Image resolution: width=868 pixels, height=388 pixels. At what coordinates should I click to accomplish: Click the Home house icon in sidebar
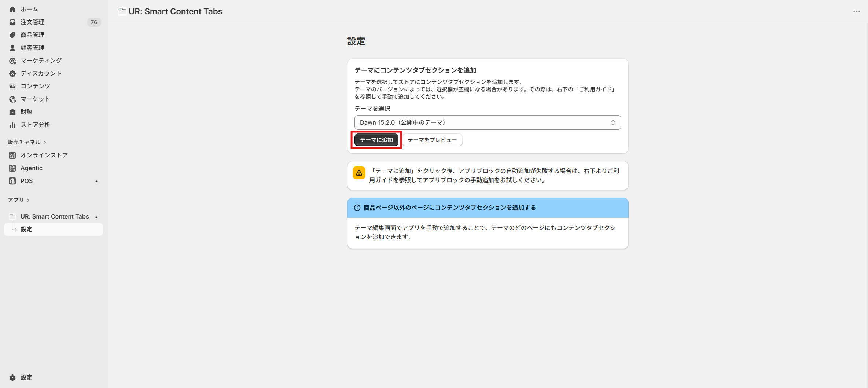pyautogui.click(x=12, y=9)
